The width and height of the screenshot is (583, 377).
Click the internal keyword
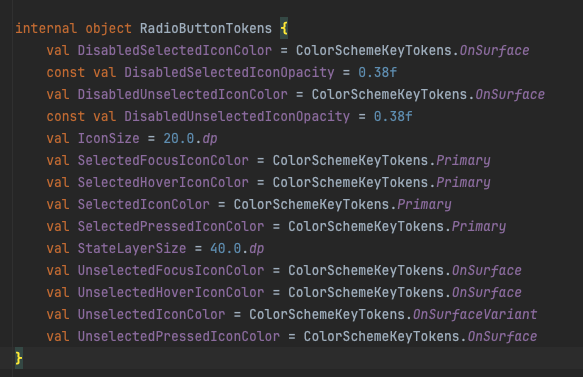[46, 28]
